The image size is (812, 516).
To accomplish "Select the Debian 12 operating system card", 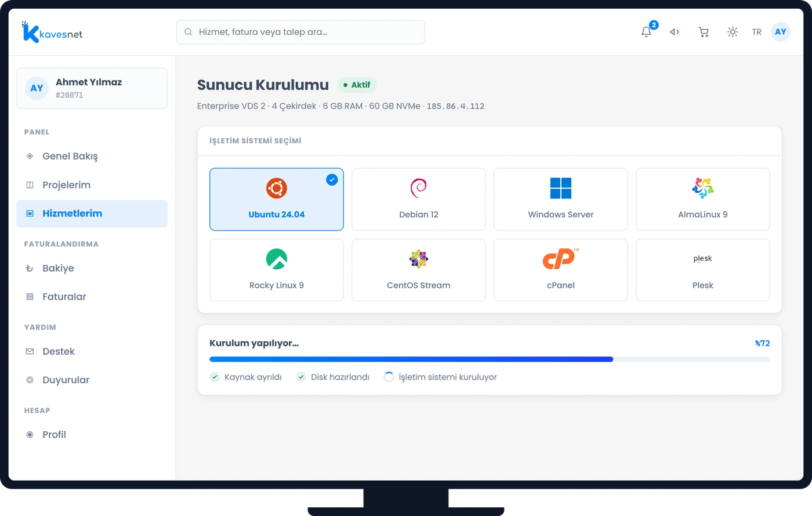I will click(419, 199).
